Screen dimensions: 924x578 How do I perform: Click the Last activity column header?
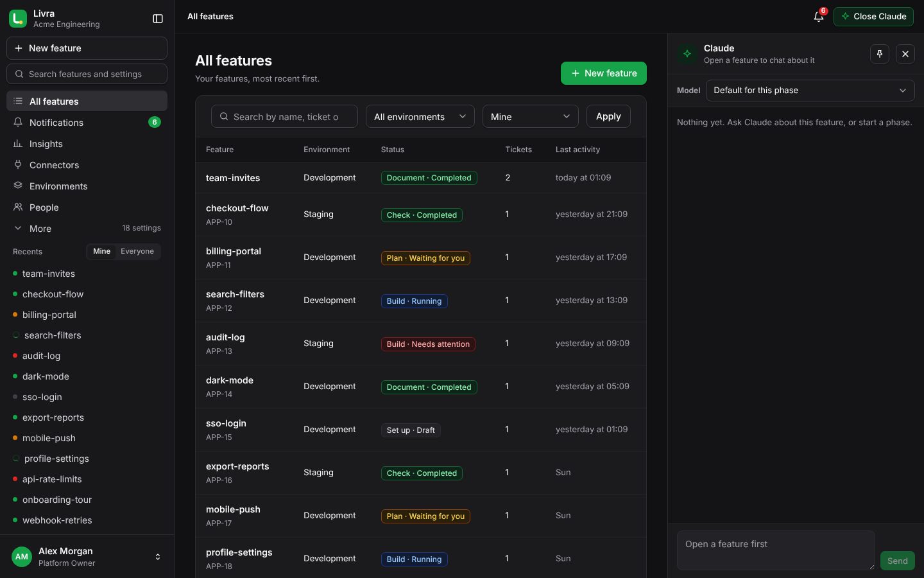click(x=577, y=150)
